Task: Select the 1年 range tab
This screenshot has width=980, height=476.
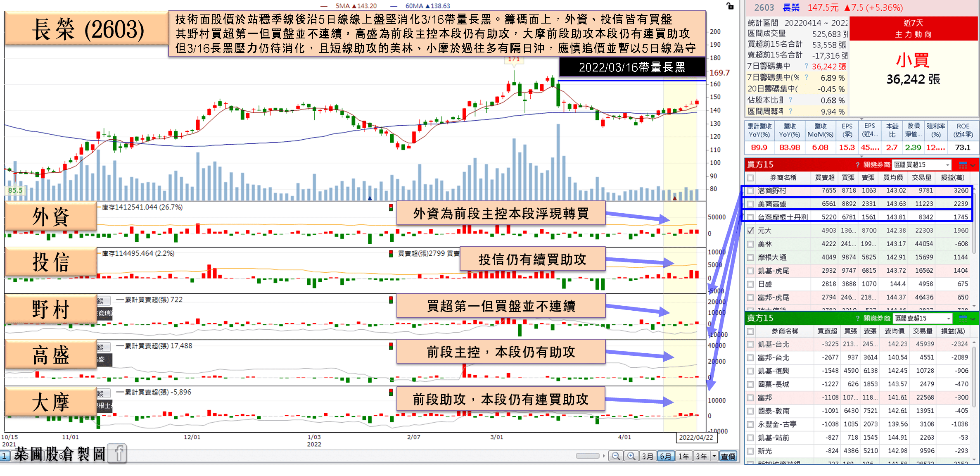Action: click(x=684, y=456)
